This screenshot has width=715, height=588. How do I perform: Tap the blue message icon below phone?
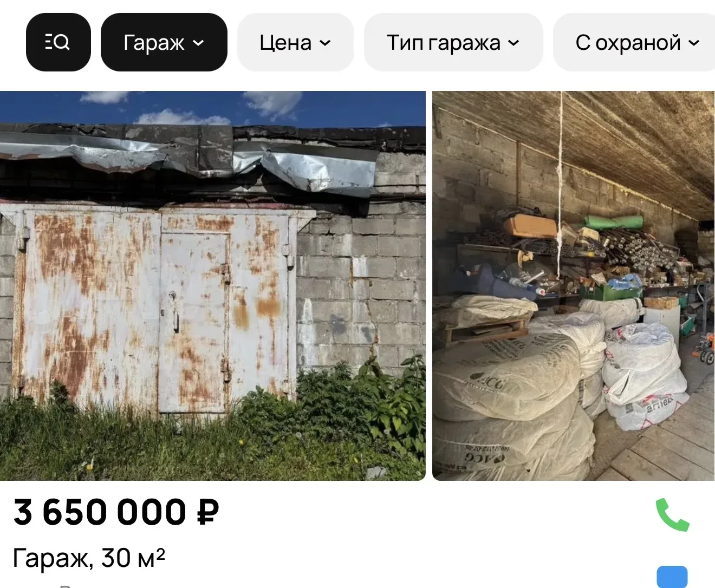click(672, 577)
